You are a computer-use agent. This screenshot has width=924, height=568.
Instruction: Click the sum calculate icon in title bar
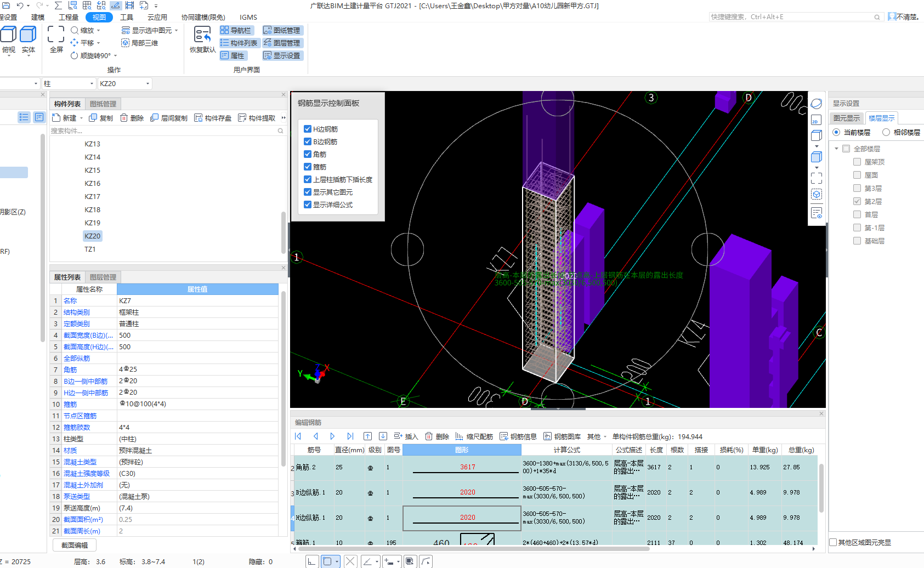[x=58, y=5]
